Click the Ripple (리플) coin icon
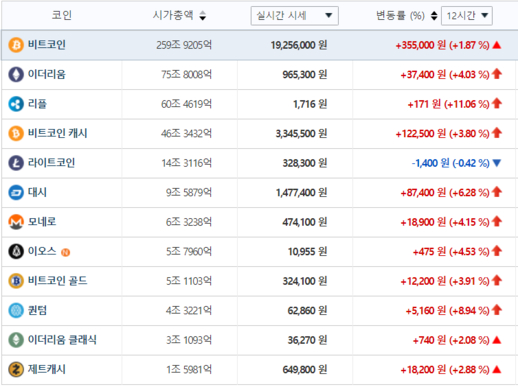The height and width of the screenshot is (387, 518). (16, 104)
